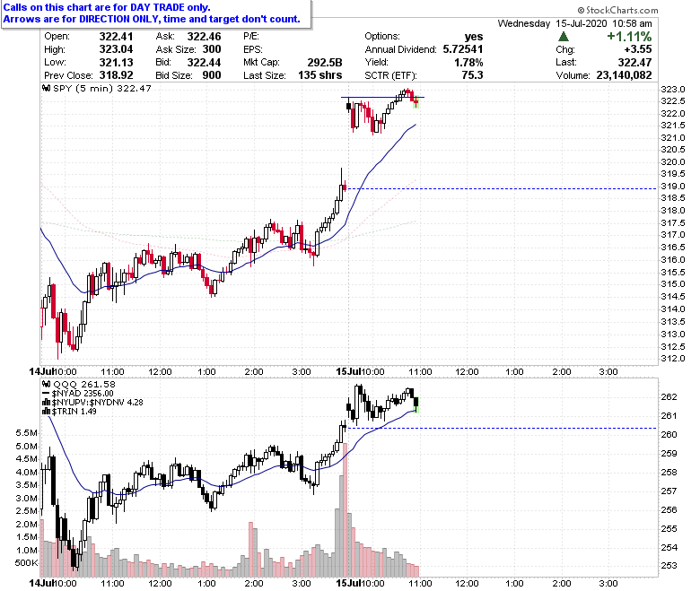Select the 'SPY (5 min) 322.47' chart title
The width and height of the screenshot is (700, 591).
tap(101, 88)
